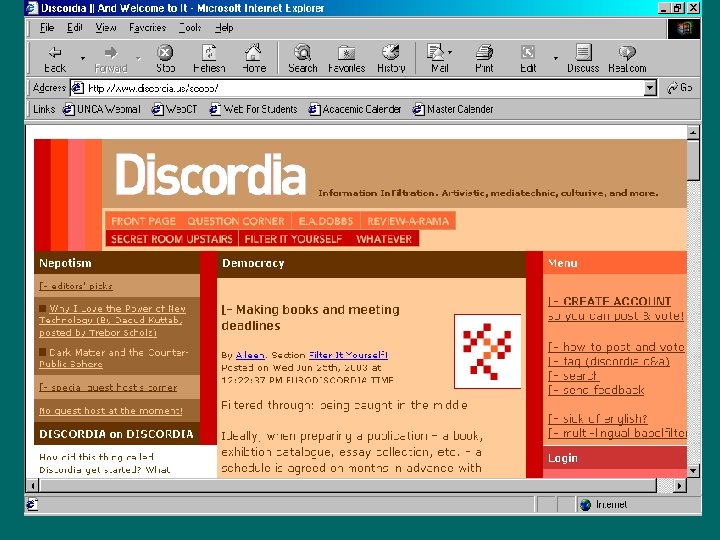Image resolution: width=720 pixels, height=540 pixels.
Task: Open the editors' picks link
Action: coord(76,286)
